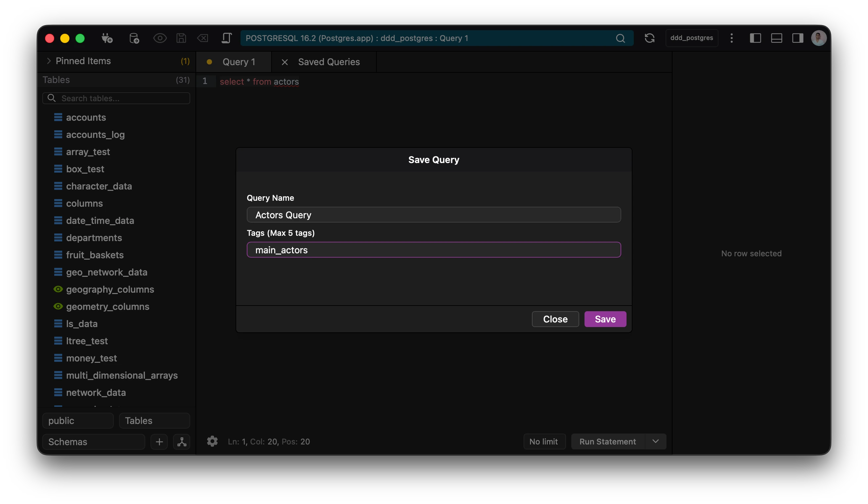Click the new connection plug icon
Image resolution: width=868 pixels, height=504 pixels.
107,38
